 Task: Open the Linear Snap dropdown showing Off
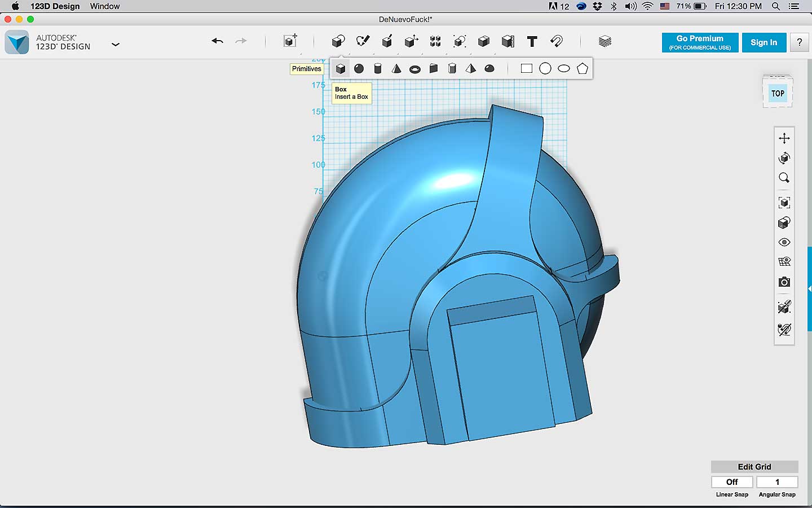(x=732, y=482)
